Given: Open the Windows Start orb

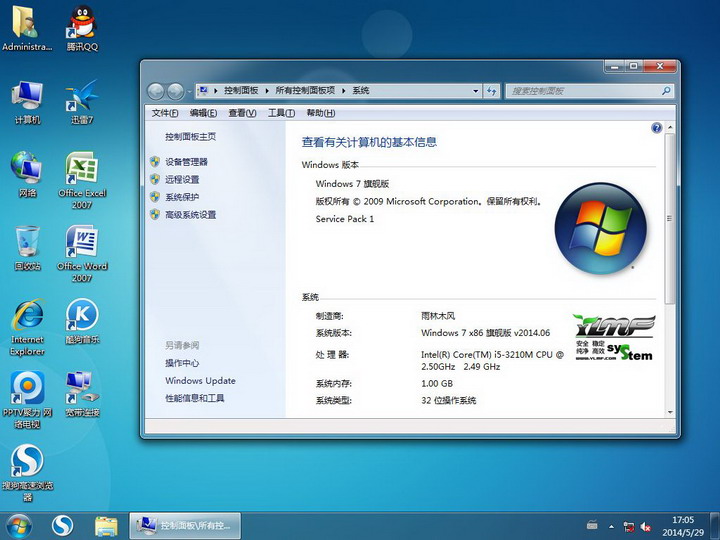Looking at the screenshot, I should pyautogui.click(x=19, y=526).
